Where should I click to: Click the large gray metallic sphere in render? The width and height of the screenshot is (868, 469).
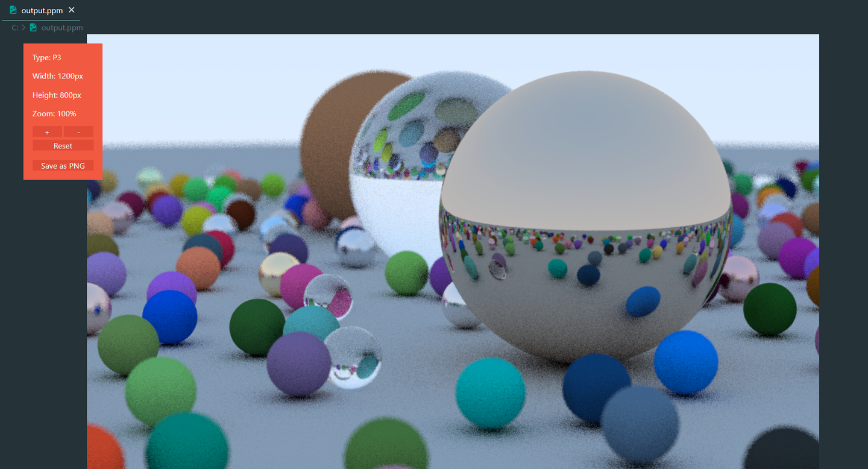point(586,217)
